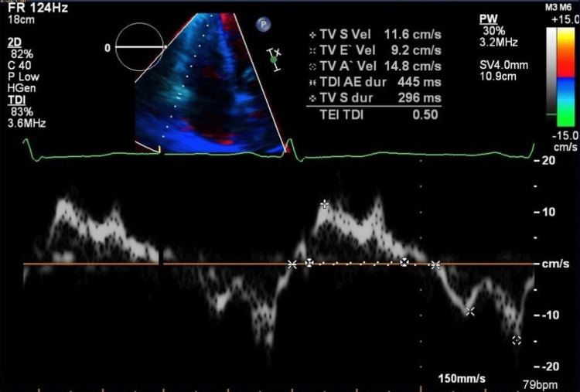Screen dimensions: 580x392
Task: Click left TV S duration crossed-circle marker
Action: (x=309, y=263)
